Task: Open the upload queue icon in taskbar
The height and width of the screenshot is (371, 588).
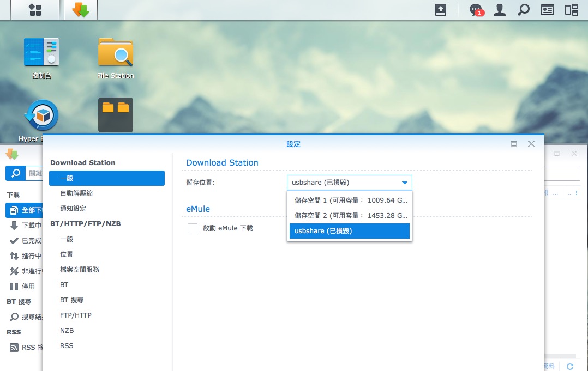Action: click(441, 10)
